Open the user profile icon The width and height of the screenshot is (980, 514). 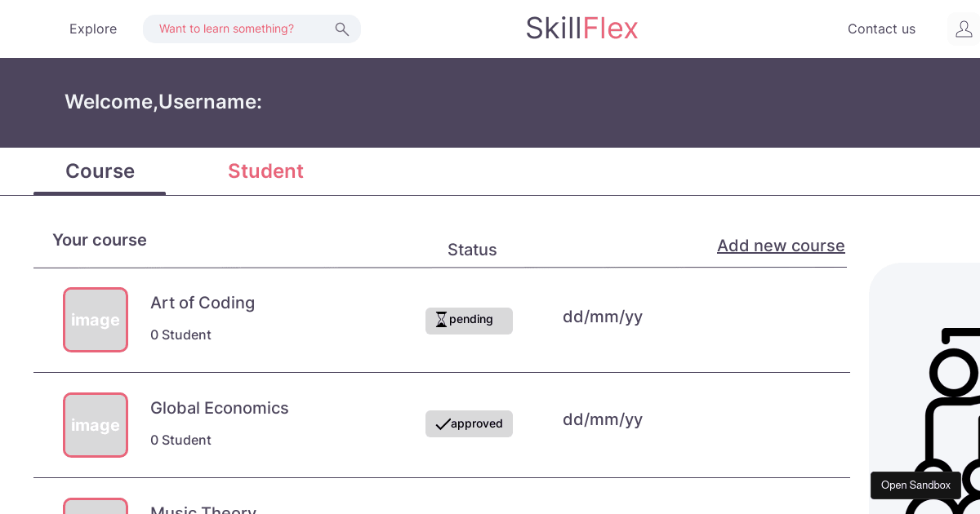(x=964, y=29)
